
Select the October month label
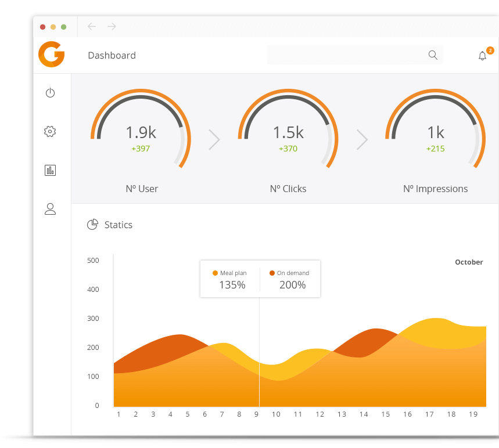[x=469, y=262]
